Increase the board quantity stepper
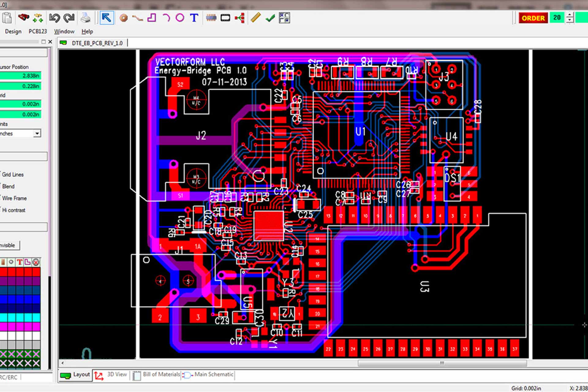This screenshot has height=392, width=588. (x=570, y=15)
